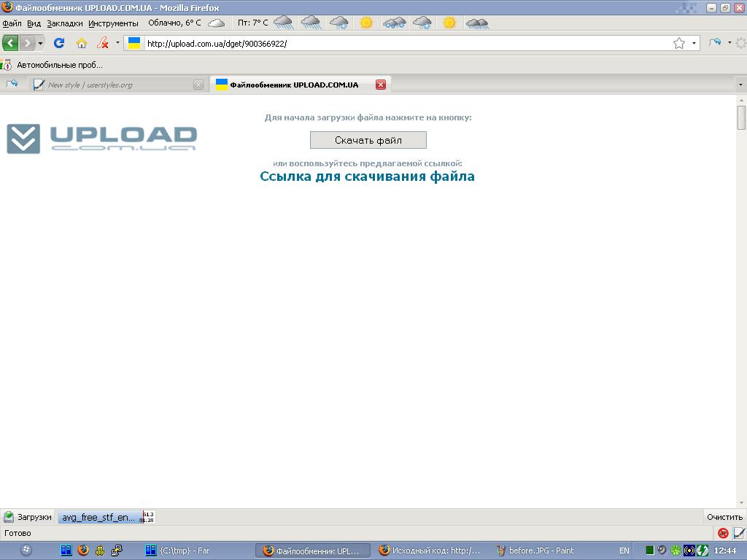Screen dimensions: 747x560
Task: Go back with the green back arrow
Action: click(10, 43)
